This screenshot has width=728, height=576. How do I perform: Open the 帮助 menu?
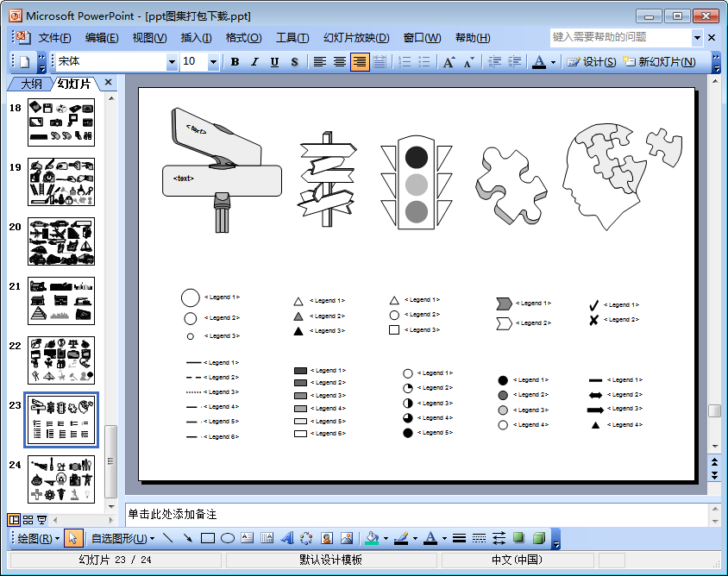tap(473, 38)
